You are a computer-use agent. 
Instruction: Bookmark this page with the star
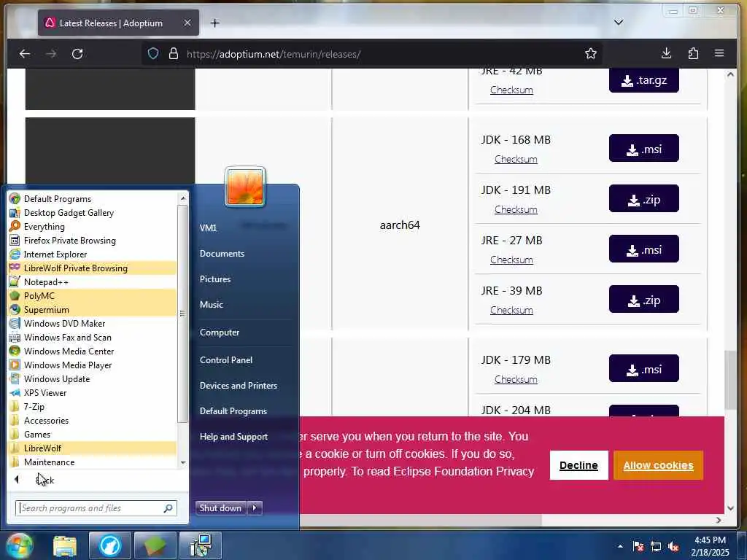coord(590,53)
